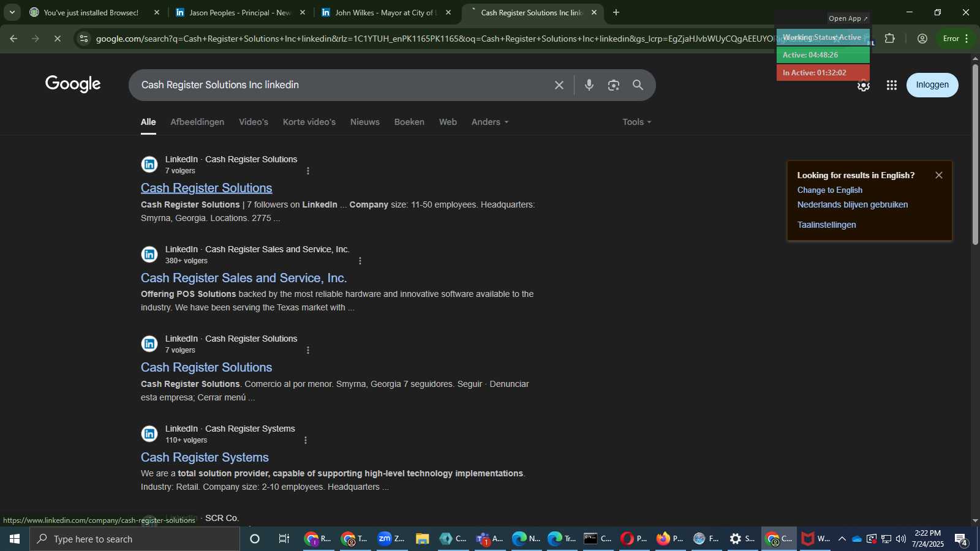Start voice search with microphone icon
This screenshot has width=980, height=551.
(x=589, y=85)
